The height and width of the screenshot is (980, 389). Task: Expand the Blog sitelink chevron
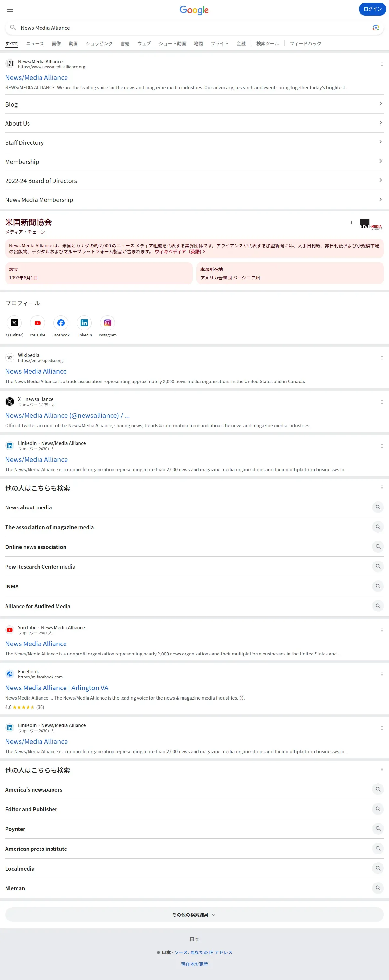coord(380,104)
